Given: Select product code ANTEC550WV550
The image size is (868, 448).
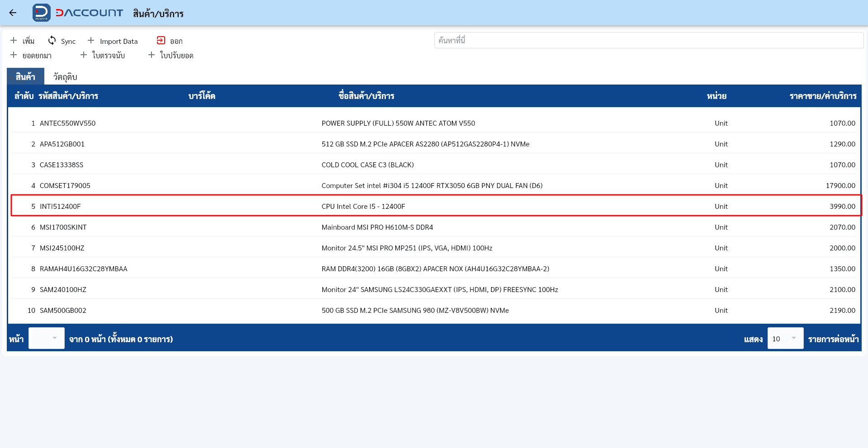Looking at the screenshot, I should [x=68, y=123].
